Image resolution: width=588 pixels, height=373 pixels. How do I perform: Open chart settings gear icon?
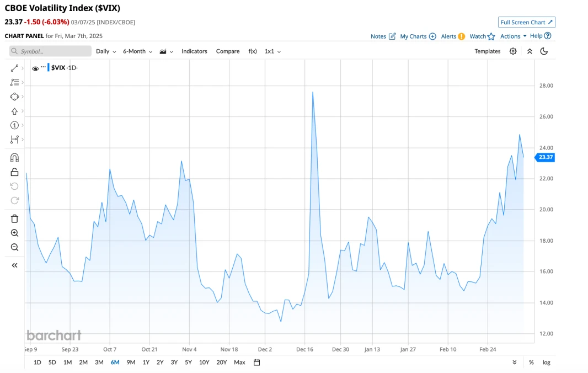[513, 51]
